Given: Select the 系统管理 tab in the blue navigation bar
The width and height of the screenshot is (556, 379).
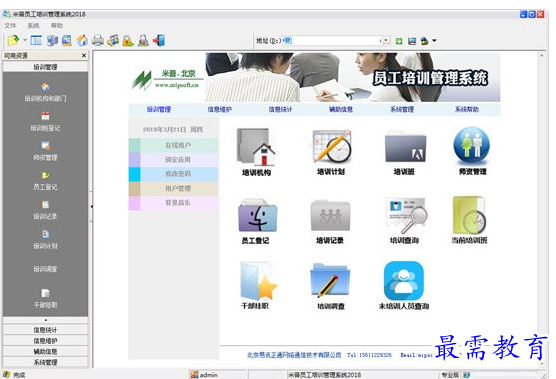Looking at the screenshot, I should (x=402, y=110).
